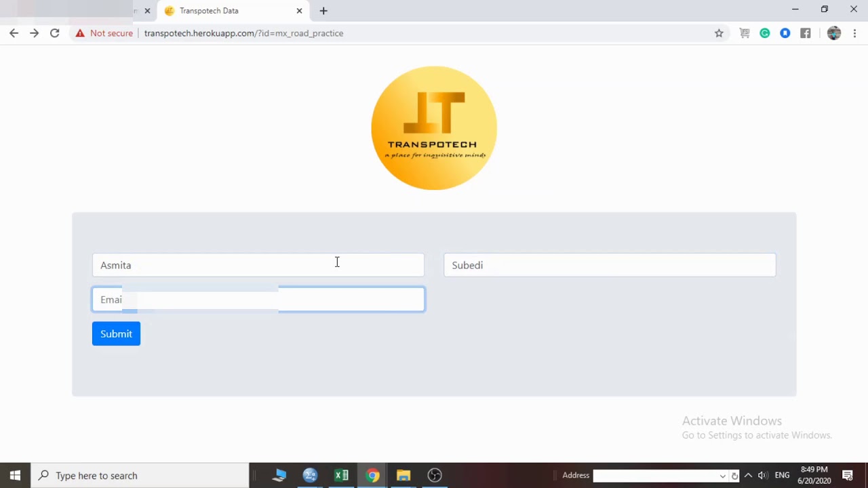
Task: Click the taskbar search box
Action: (140, 475)
